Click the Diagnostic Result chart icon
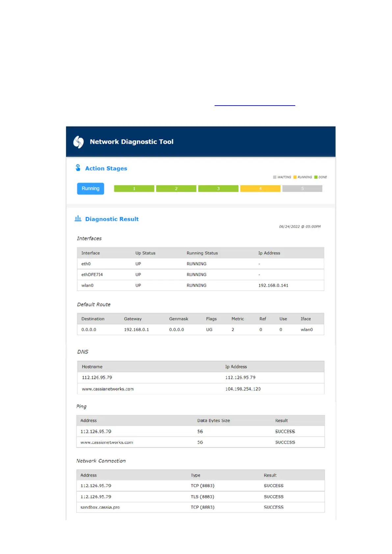The height and width of the screenshot is (554, 392). point(78,218)
